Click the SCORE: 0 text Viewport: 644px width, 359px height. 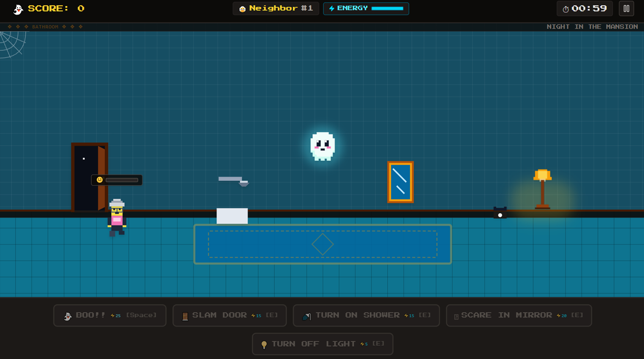[x=56, y=8]
